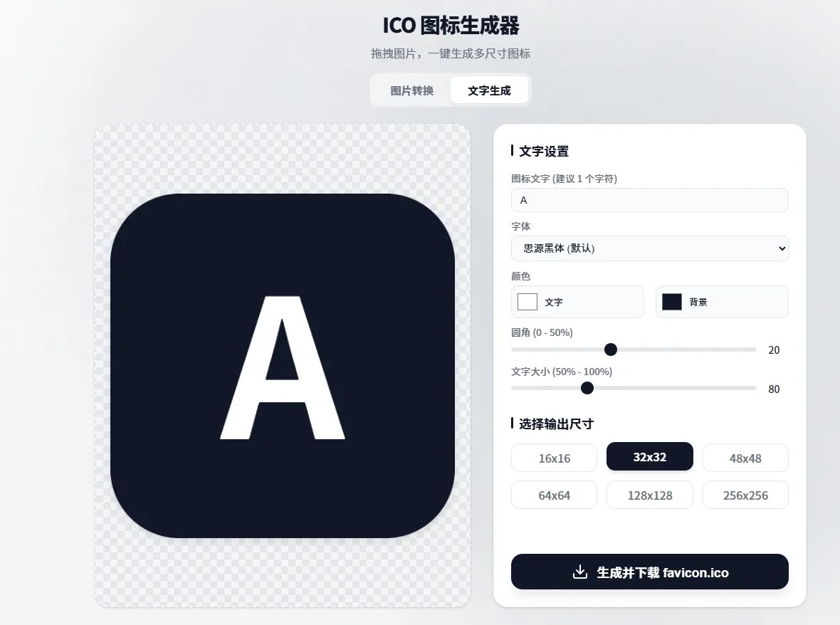Switch to the 图片转换 tab
840x625 pixels.
point(411,90)
